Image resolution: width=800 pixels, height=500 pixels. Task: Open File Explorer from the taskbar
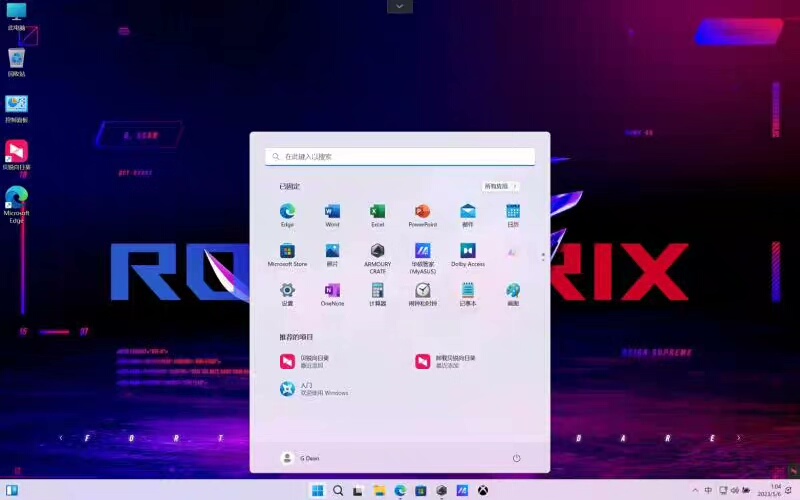click(379, 490)
